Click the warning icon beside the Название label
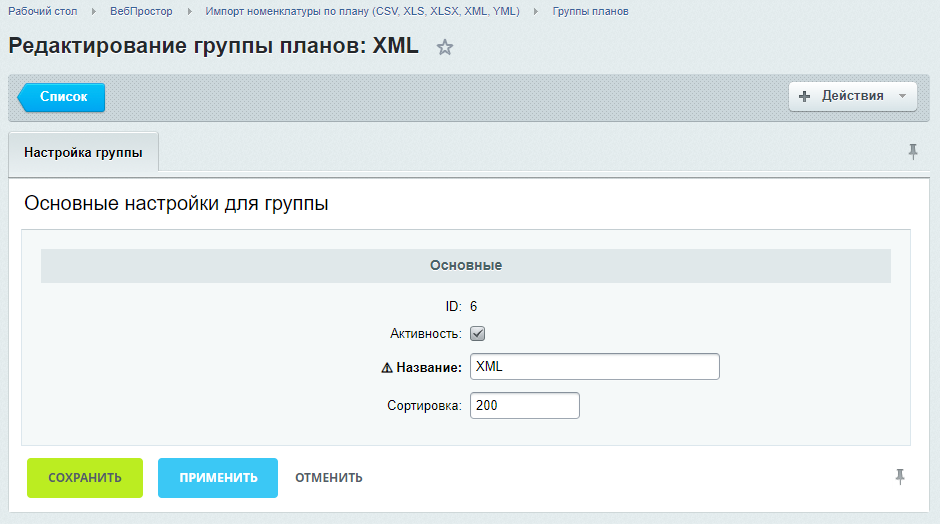Image resolution: width=940 pixels, height=524 pixels. [x=387, y=368]
